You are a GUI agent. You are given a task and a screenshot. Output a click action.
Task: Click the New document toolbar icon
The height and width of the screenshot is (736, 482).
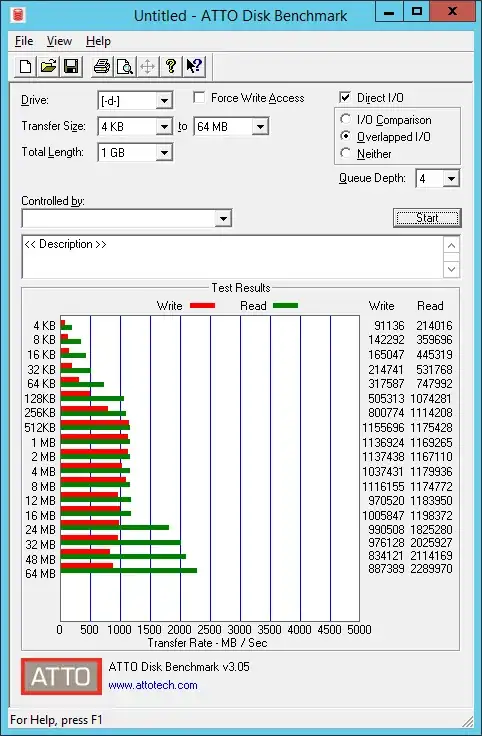pyautogui.click(x=26, y=67)
